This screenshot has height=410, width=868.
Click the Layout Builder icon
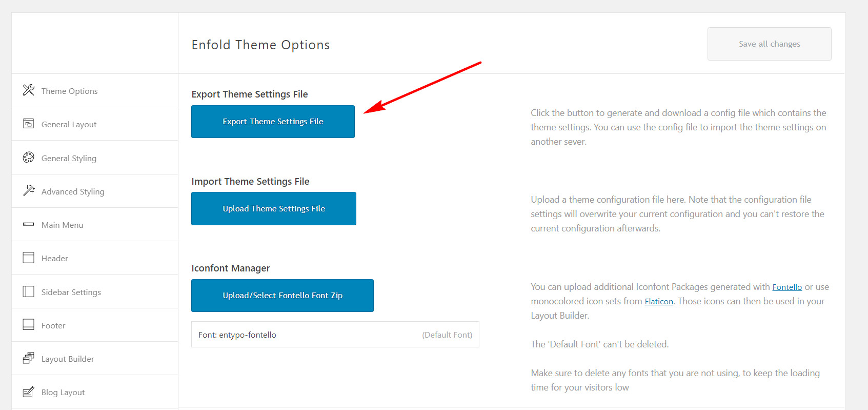(x=29, y=358)
